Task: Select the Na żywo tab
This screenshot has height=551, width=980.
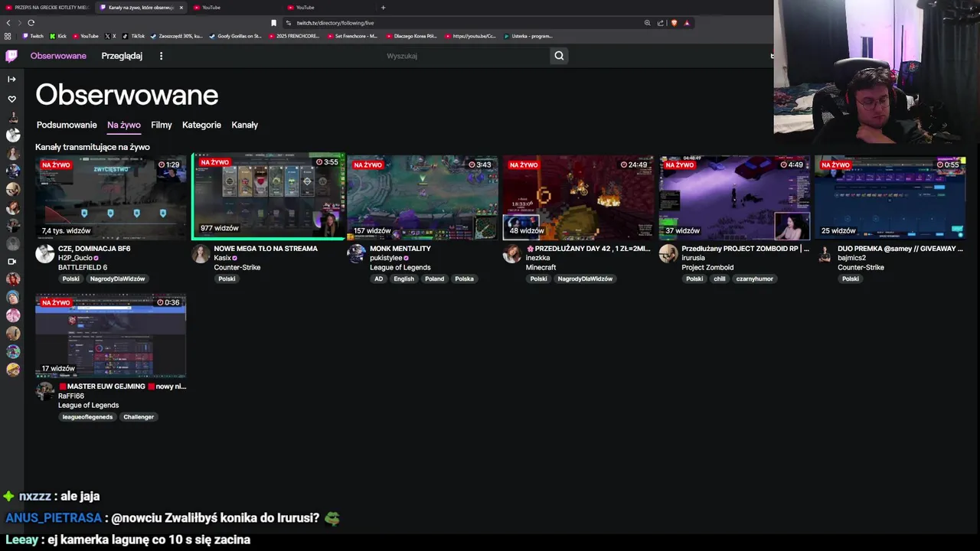Action: [124, 125]
